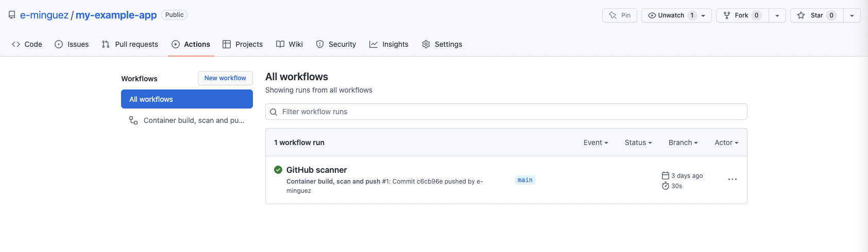
Task: Click the '3 days ago' timestamp
Action: click(687, 176)
